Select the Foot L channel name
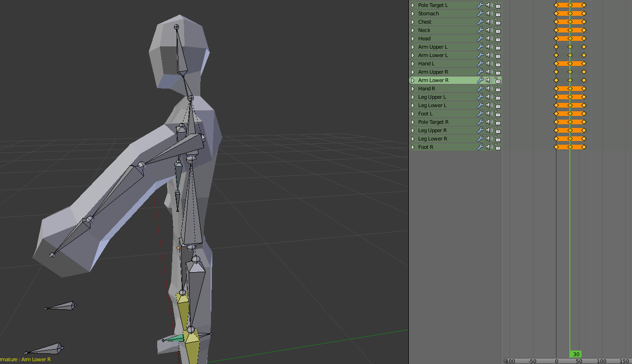 [425, 114]
